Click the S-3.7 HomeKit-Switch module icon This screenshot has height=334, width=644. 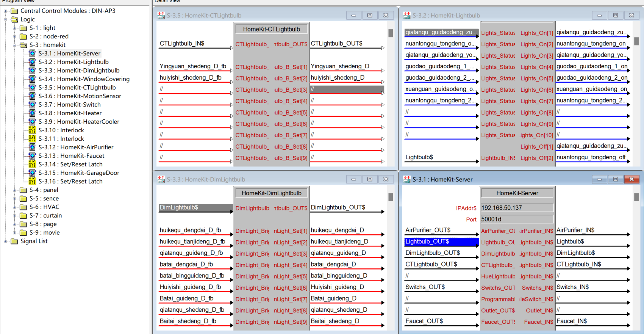[x=33, y=105]
